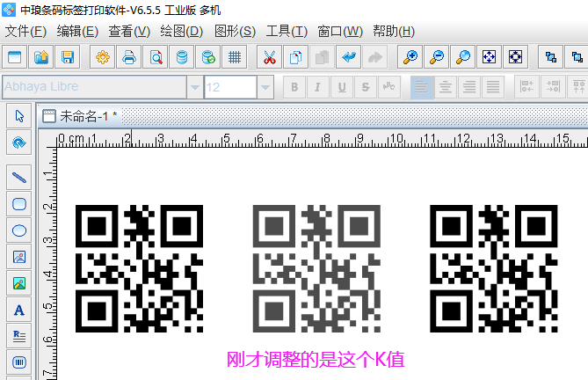
Task: Select the ellipse drawing tool
Action: click(19, 230)
